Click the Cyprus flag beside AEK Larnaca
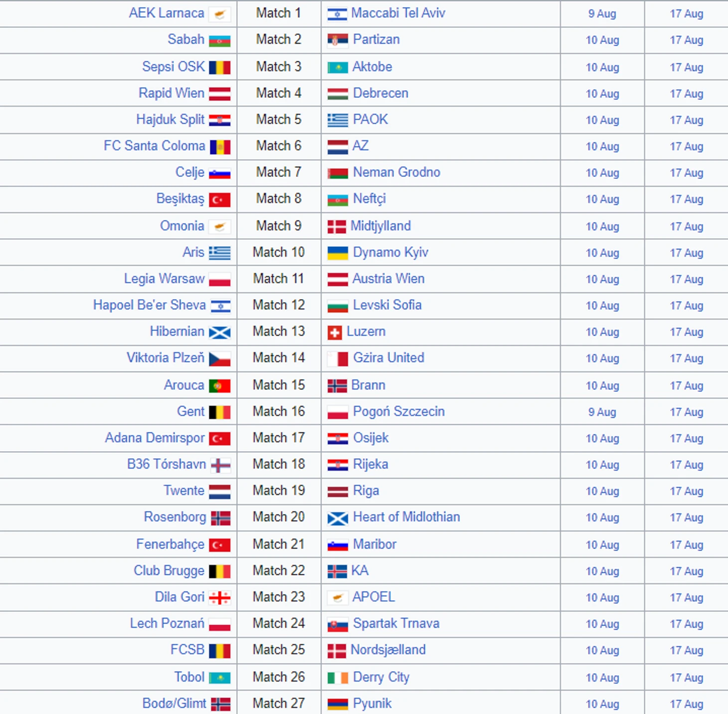Viewport: 728px width, 714px height. (219, 14)
